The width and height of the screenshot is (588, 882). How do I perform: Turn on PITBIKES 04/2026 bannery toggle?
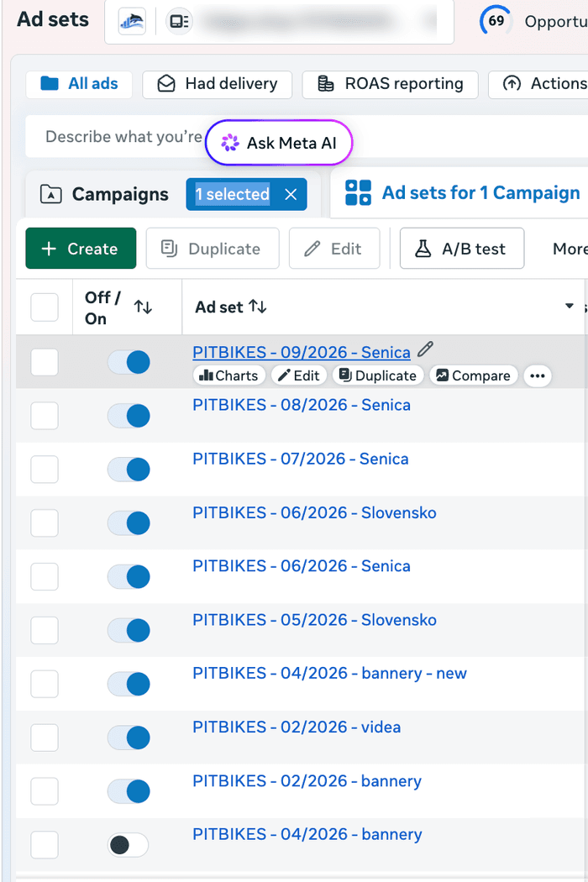129,845
